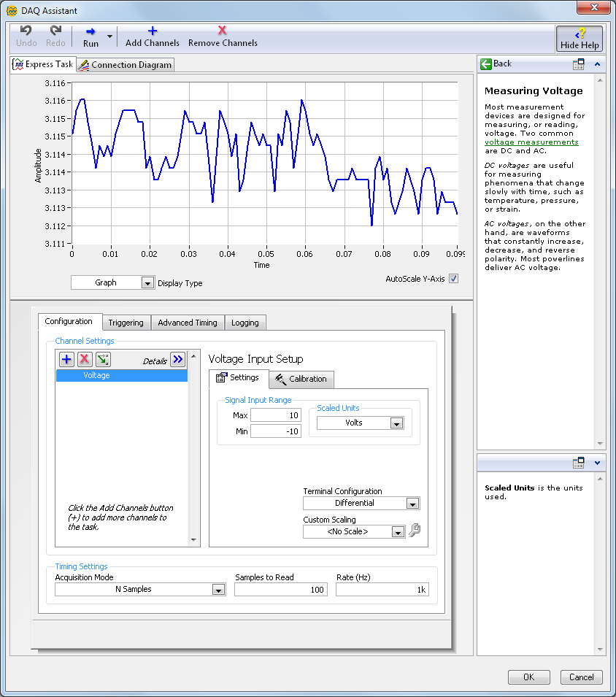Toggle the AutoScale Y-Axis checkbox
This screenshot has width=616, height=697.
click(x=453, y=279)
